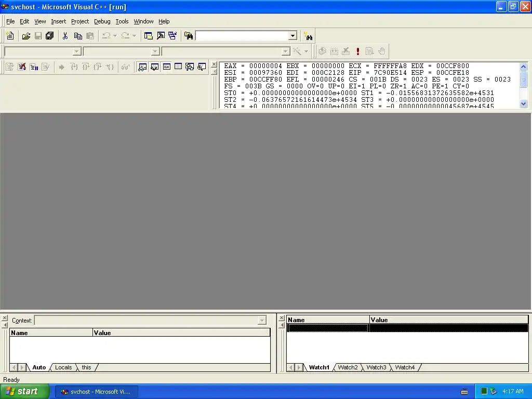532x399 pixels.
Task: Expand the Redo history dropdown arrow
Action: 134,36
